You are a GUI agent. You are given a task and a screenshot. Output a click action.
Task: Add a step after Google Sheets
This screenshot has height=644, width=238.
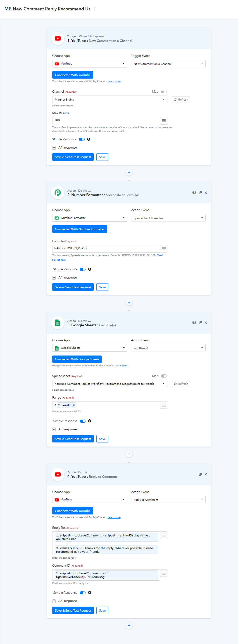(129, 454)
